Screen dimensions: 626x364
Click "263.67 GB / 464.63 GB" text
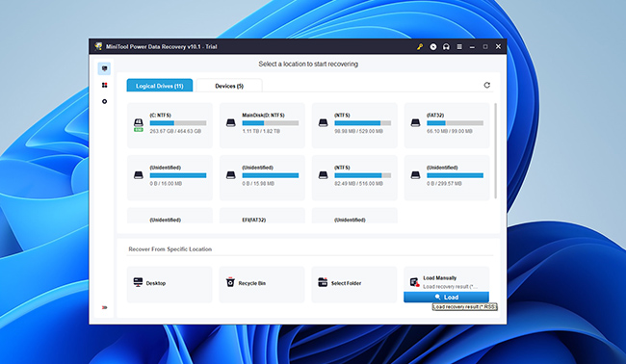click(175, 131)
